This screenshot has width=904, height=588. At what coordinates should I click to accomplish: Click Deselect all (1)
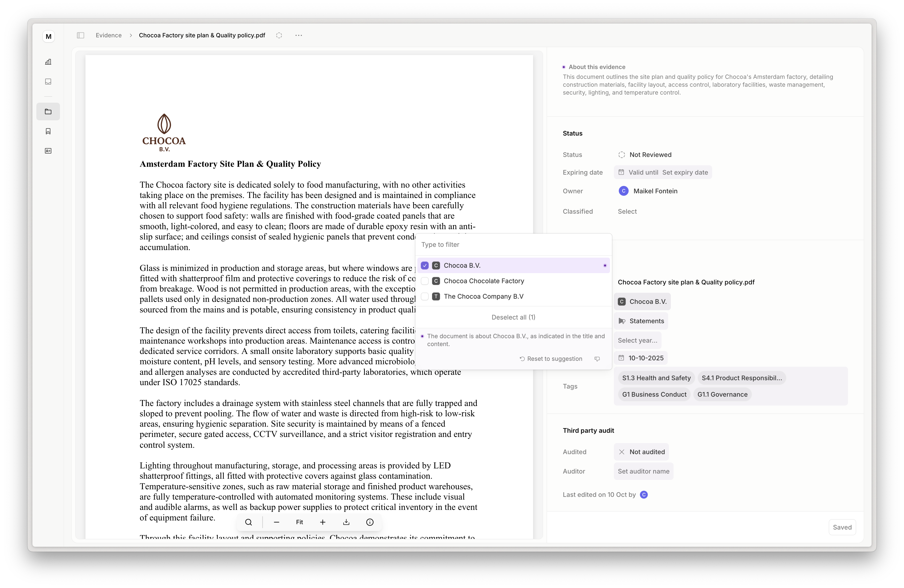tap(513, 317)
